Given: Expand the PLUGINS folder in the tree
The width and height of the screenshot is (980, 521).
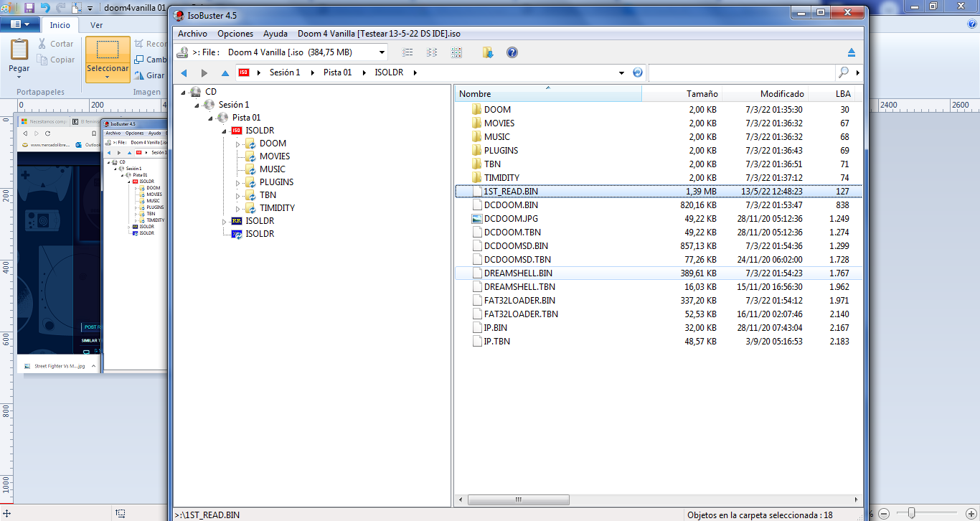Looking at the screenshot, I should 238,182.
